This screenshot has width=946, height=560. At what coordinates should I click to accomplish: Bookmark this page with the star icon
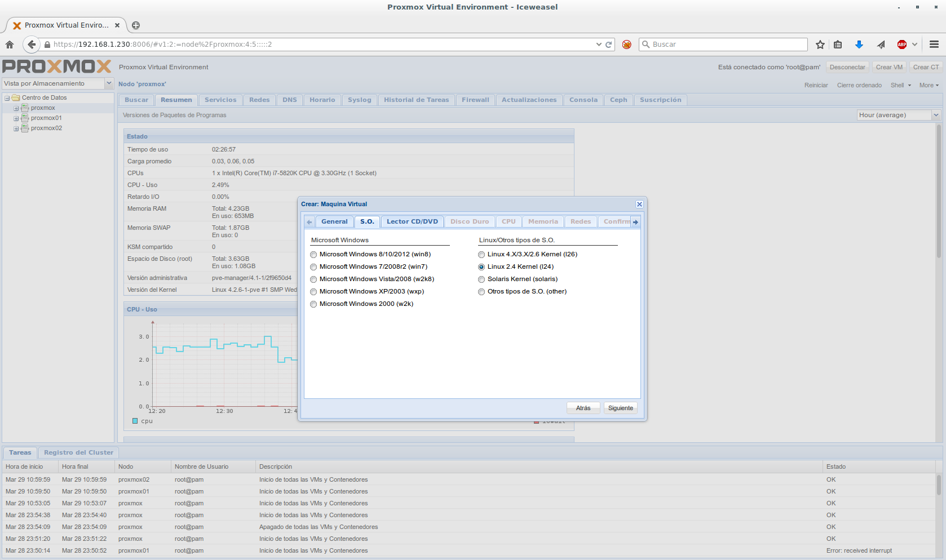(820, 45)
